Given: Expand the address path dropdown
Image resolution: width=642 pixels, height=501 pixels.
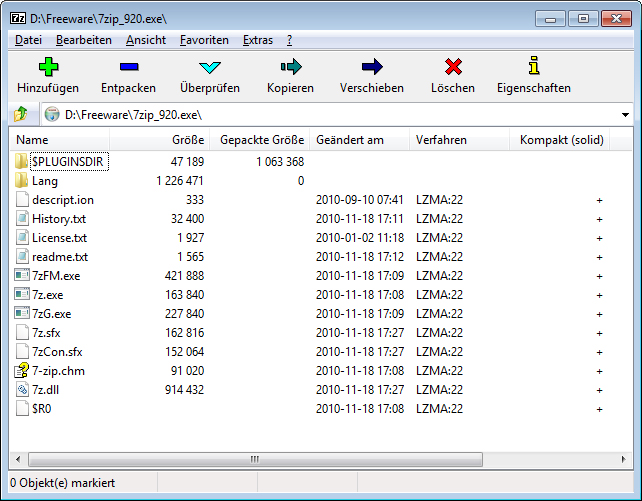Looking at the screenshot, I should click(x=625, y=115).
